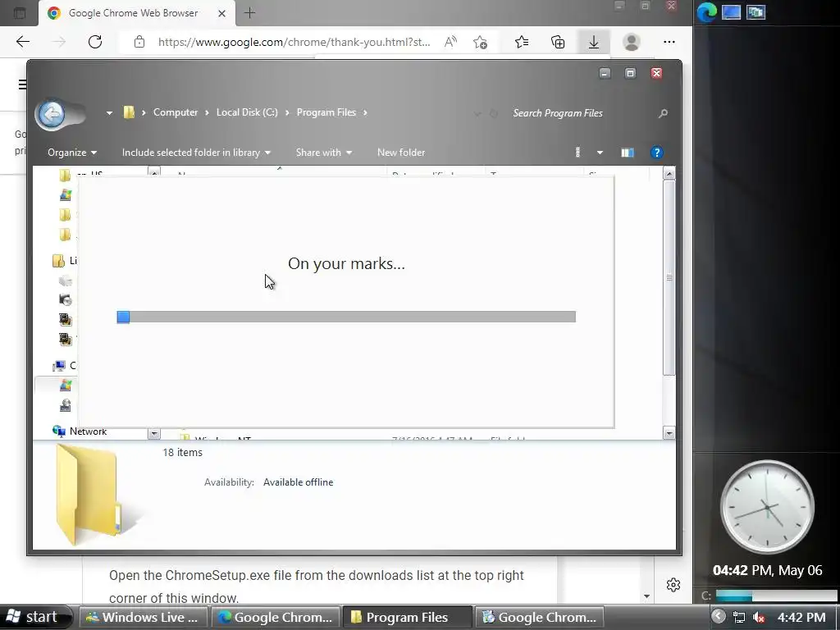Click the analog clock gadget
Screen dimensions: 840x630
click(767, 507)
